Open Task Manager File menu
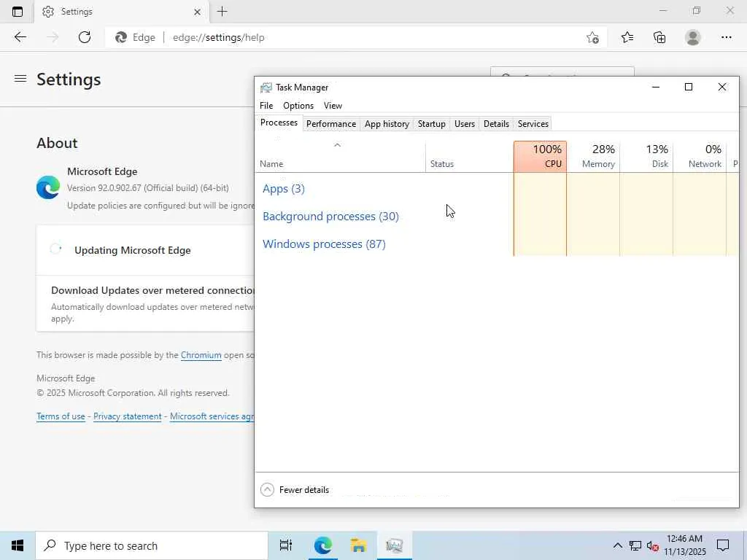Screen dimensions: 747x560 point(266,106)
